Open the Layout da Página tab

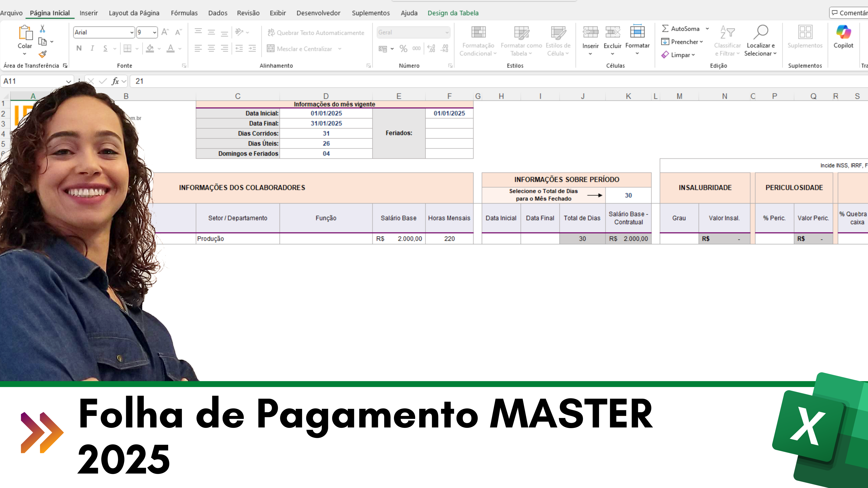[134, 13]
